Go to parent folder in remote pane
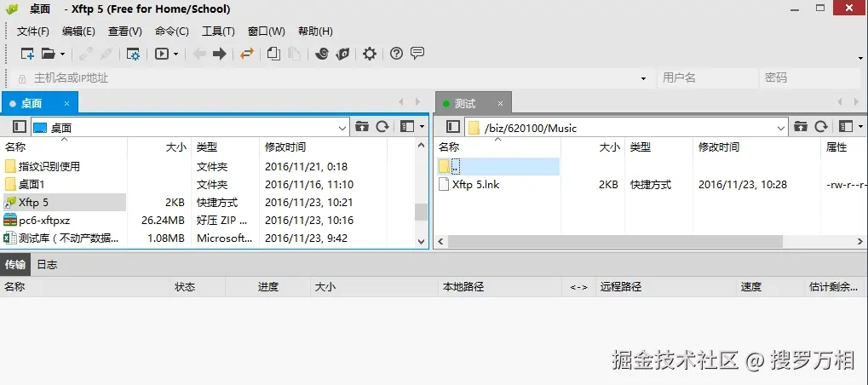 click(801, 127)
